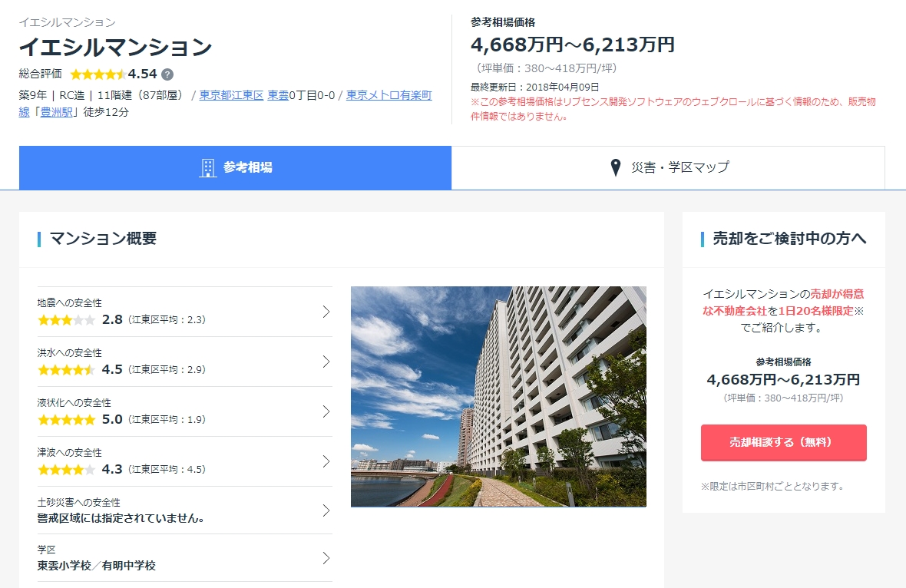This screenshot has height=588, width=906.
Task: Open the 豊洲駅 station link
Action: tap(56, 112)
